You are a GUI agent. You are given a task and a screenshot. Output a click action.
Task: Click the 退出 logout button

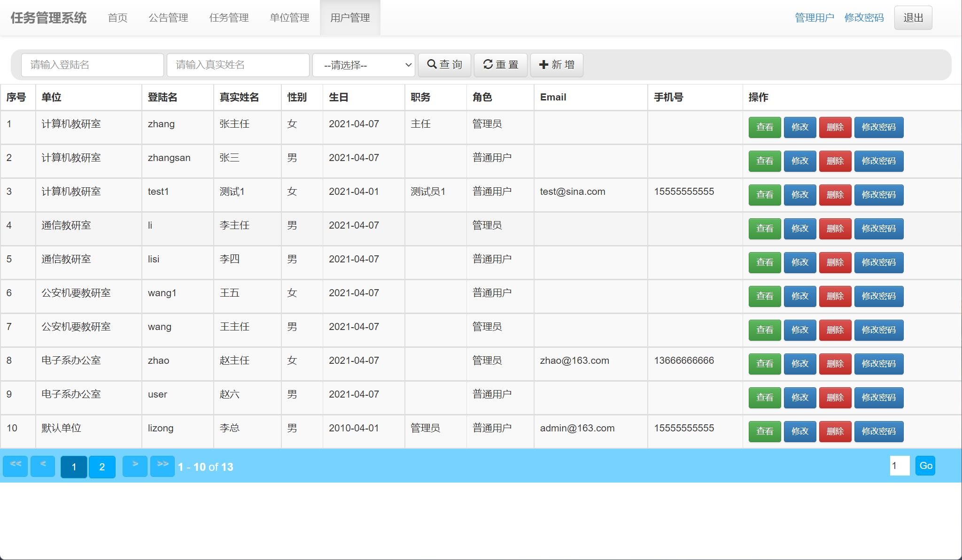[913, 17]
